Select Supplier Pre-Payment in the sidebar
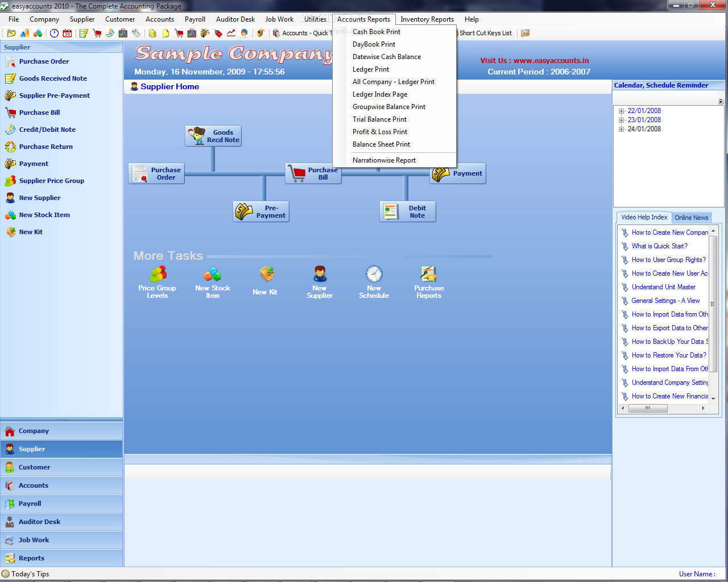The height and width of the screenshot is (582, 728). pyautogui.click(x=54, y=95)
